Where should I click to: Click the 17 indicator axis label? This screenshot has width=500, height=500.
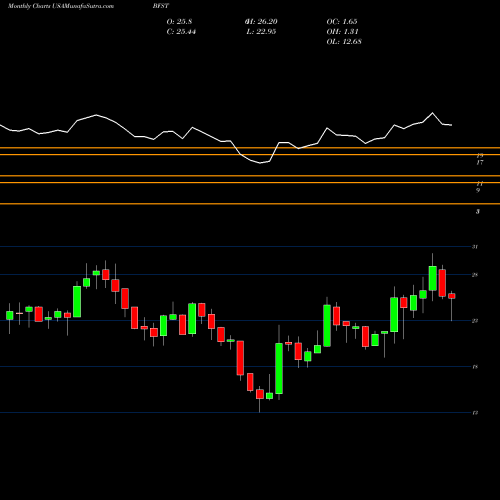click(480, 163)
